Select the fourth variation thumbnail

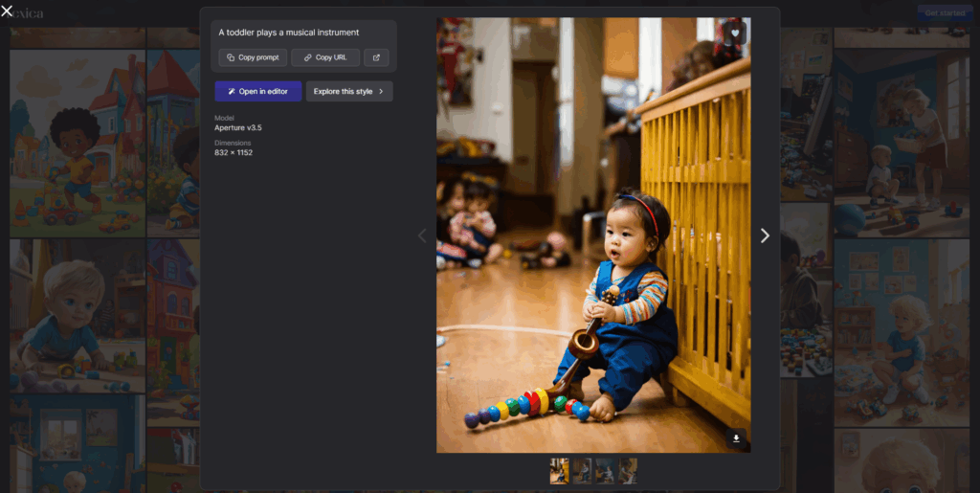(x=628, y=471)
